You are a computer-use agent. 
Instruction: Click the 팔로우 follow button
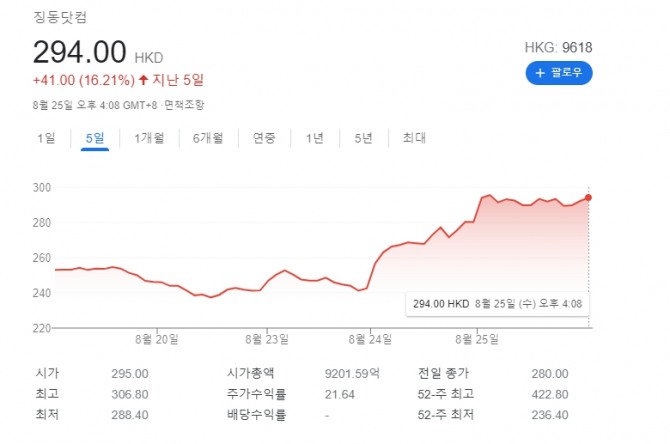coord(559,72)
